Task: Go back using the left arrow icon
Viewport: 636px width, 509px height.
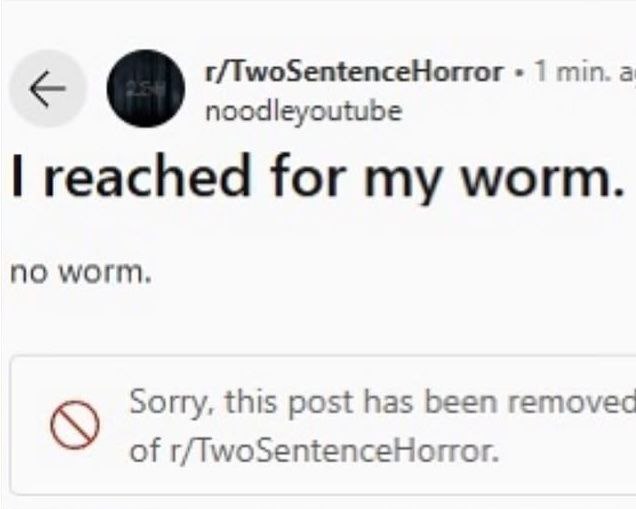Action: coord(47,88)
